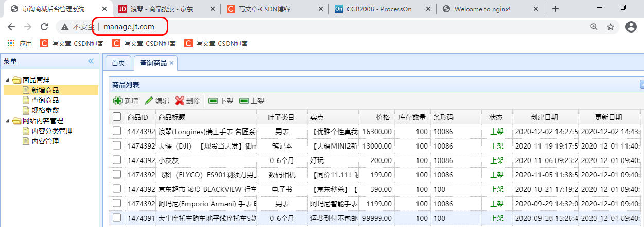Click the 上架 toolbar icon

pos(244,101)
